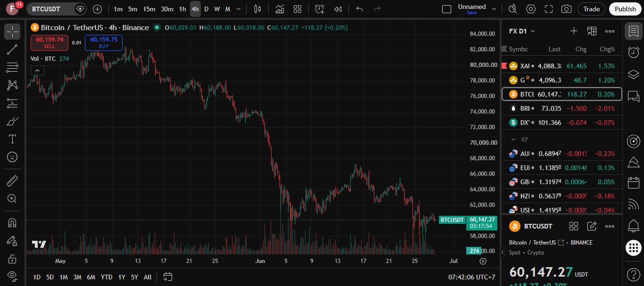
Task: Take a chart snapshot with camera
Action: (567, 9)
